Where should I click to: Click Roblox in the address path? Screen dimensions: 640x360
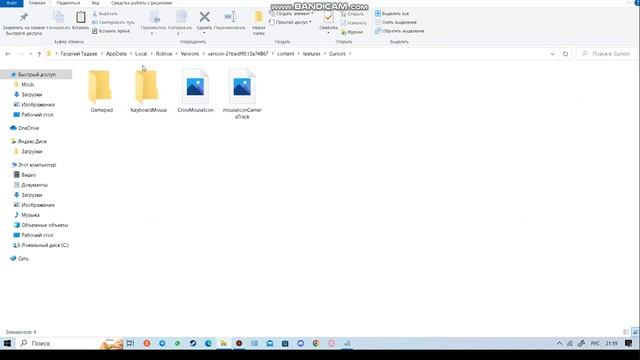click(x=164, y=54)
